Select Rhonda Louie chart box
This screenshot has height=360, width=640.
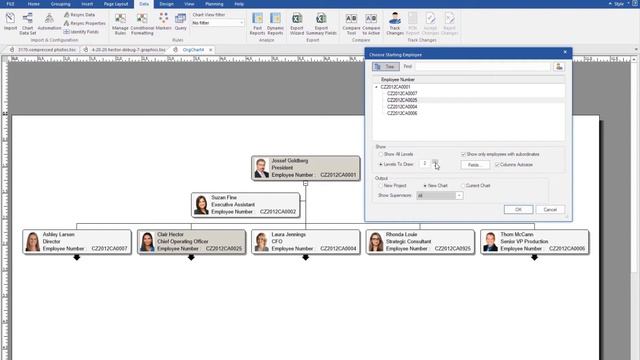pos(420,242)
